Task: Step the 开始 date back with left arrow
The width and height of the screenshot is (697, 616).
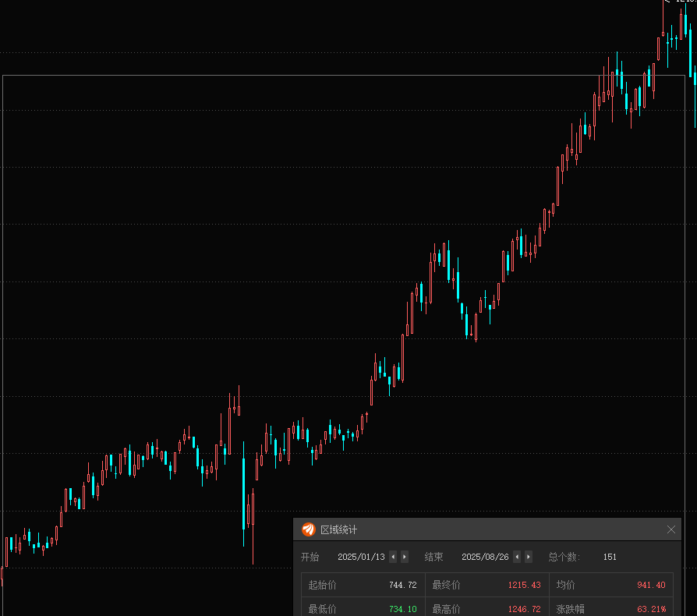Action: click(393, 557)
